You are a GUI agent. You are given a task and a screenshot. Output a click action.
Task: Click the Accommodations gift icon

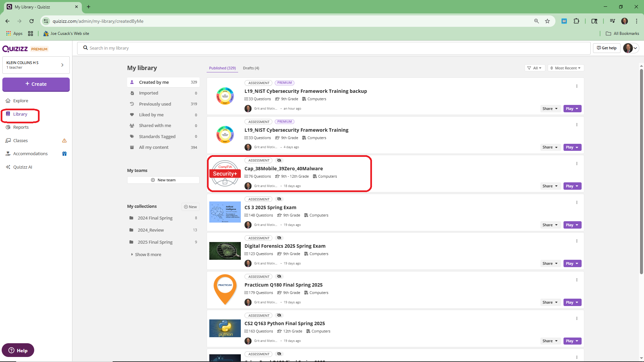(x=64, y=154)
